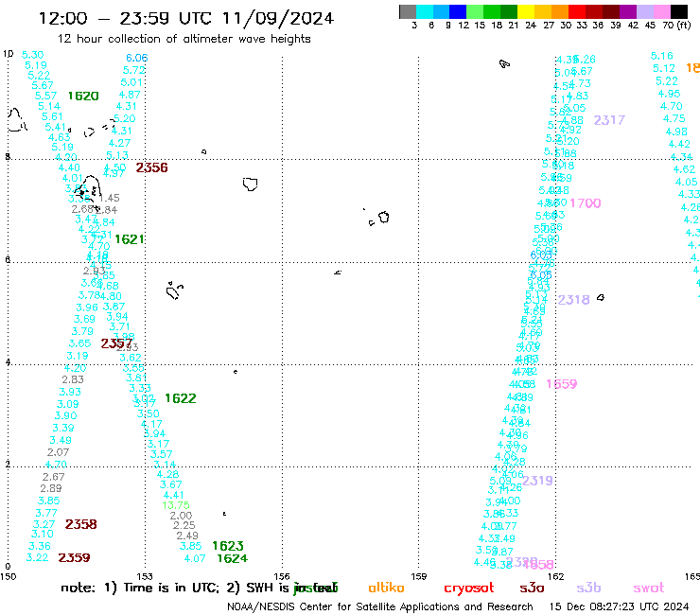The height and width of the screenshot is (615, 700).
Task: Select the yellow swatch in the wave-height legend
Action: [x=526, y=11]
